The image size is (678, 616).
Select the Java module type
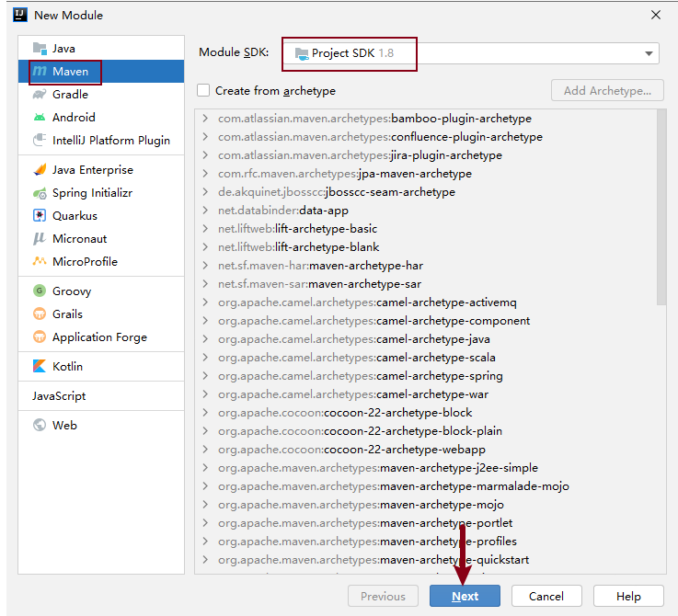click(x=101, y=49)
